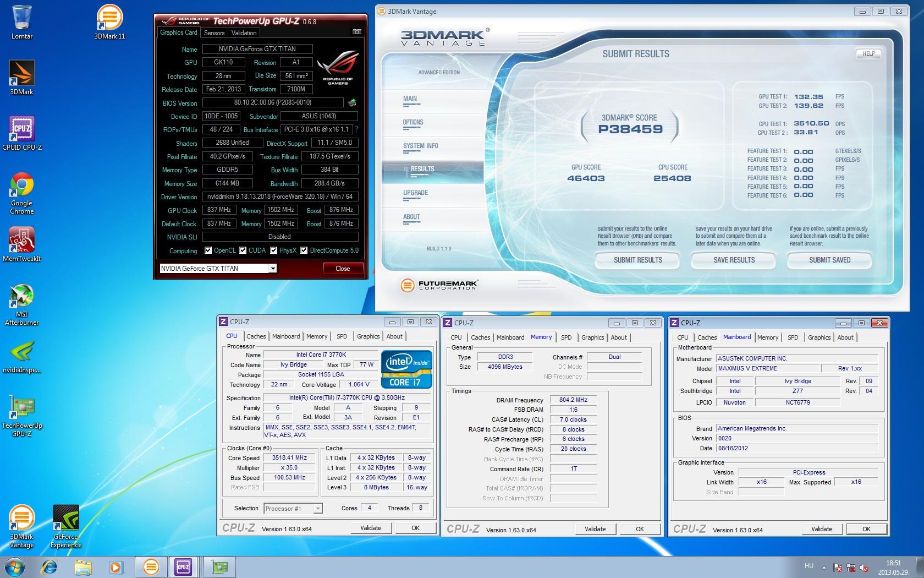This screenshot has height=578, width=924.
Task: Open the CPUID CPU-Z desktop shortcut
Action: [22, 133]
